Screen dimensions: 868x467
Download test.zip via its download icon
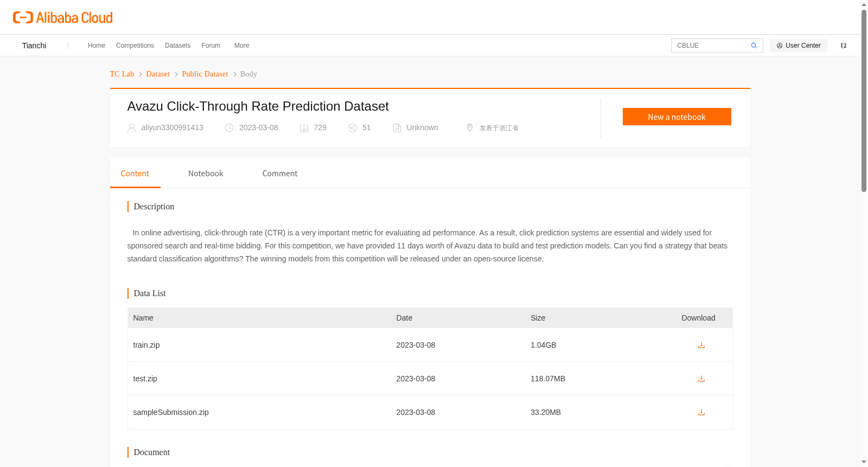701,379
